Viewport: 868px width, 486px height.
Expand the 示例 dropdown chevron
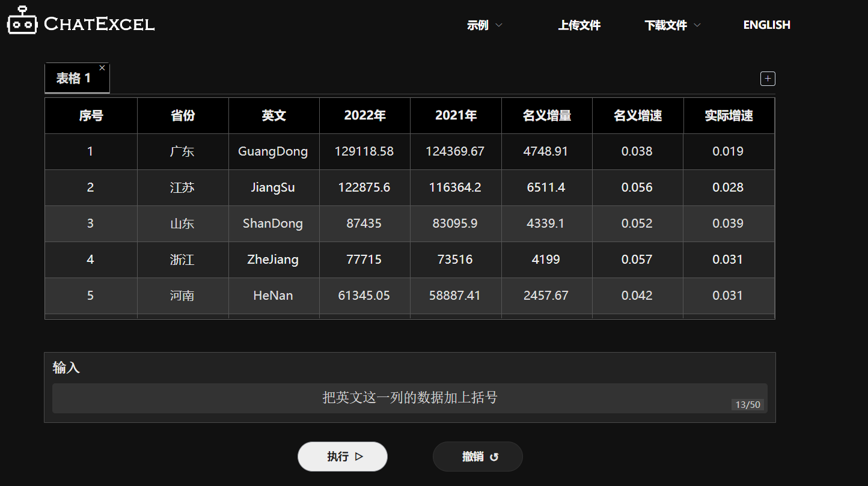coord(498,25)
